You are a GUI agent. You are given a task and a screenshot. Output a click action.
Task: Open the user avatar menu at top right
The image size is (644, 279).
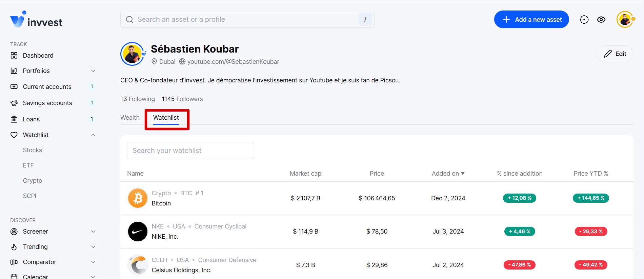[x=625, y=19]
